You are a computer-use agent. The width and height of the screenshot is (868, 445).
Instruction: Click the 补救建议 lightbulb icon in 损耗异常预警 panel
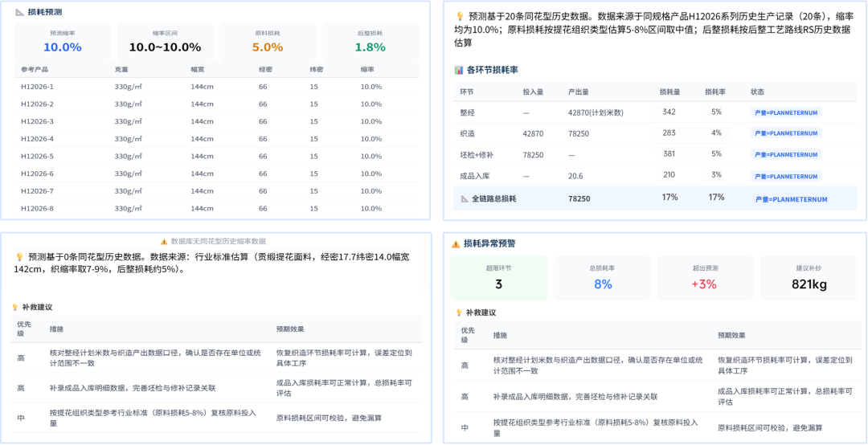458,312
